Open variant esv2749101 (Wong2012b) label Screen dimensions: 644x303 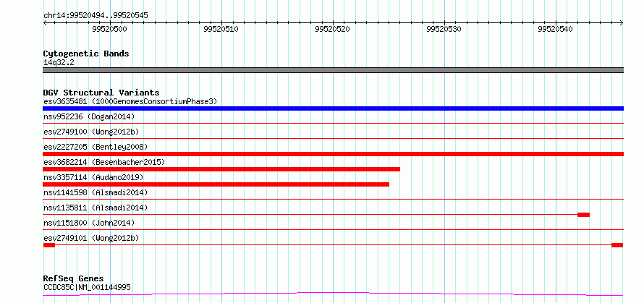click(91, 238)
